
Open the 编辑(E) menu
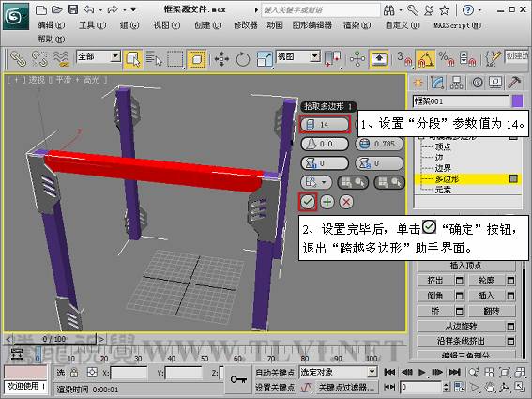pyautogui.click(x=51, y=25)
